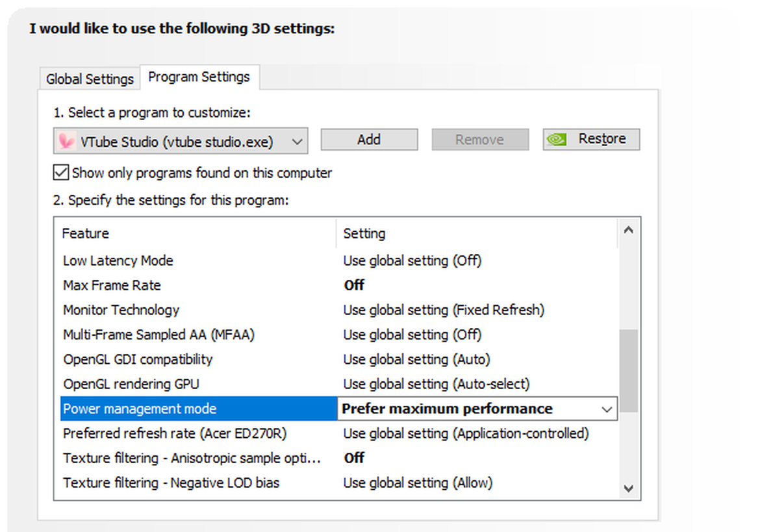Toggle 'Show only programs found on this computer'

pos(60,173)
